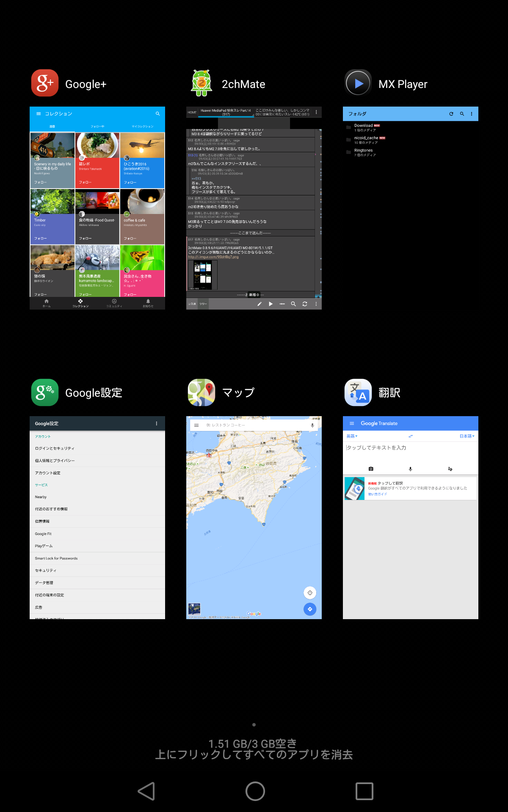Open the 翻訳 app icon
This screenshot has width=508, height=812.
pyautogui.click(x=358, y=392)
